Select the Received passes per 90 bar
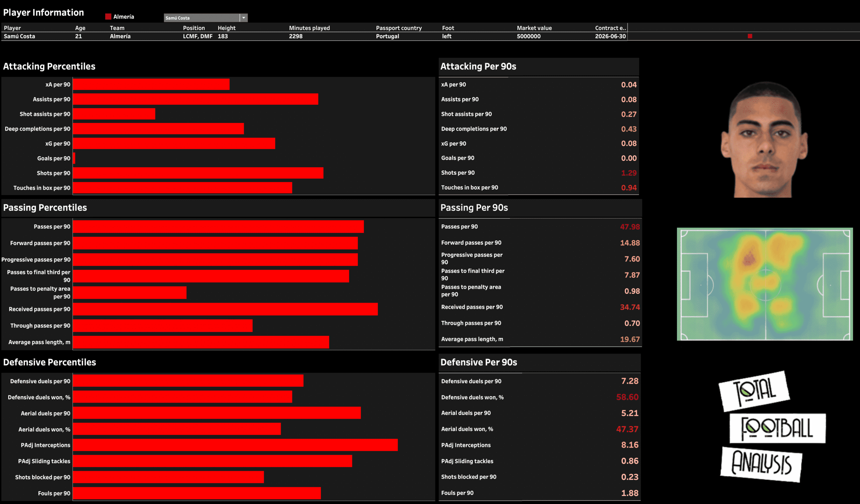 [x=225, y=309]
